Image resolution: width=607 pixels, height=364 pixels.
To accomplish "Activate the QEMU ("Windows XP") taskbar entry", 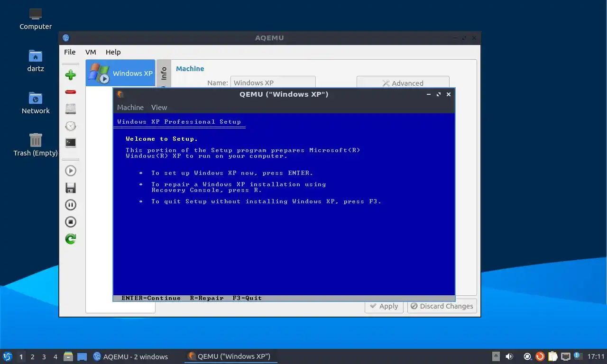I will 230,356.
